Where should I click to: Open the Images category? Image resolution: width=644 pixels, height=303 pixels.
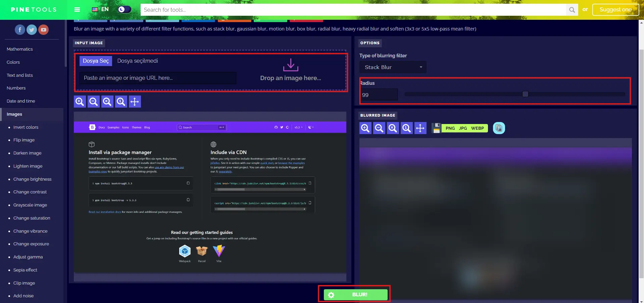pyautogui.click(x=14, y=114)
